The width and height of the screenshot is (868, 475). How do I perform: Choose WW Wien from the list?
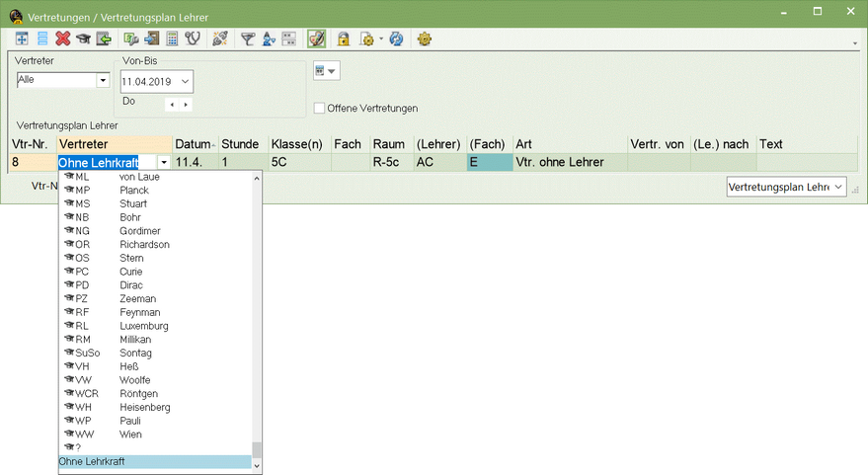click(x=155, y=435)
